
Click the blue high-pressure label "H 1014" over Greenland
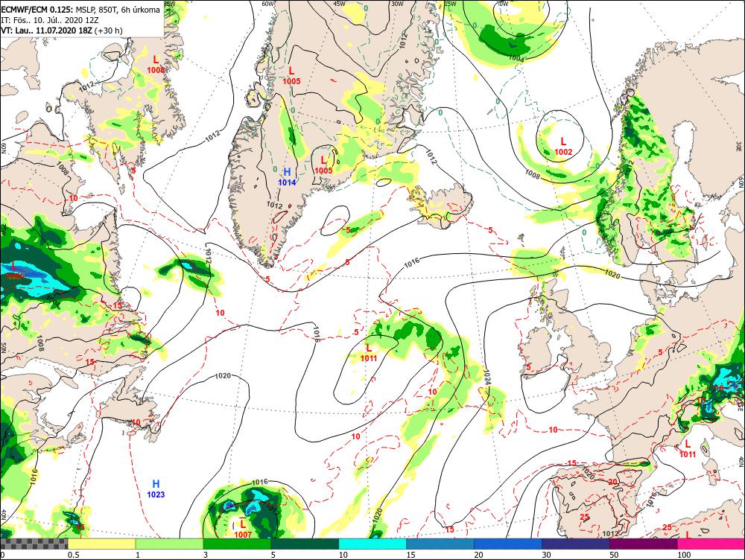[287, 176]
